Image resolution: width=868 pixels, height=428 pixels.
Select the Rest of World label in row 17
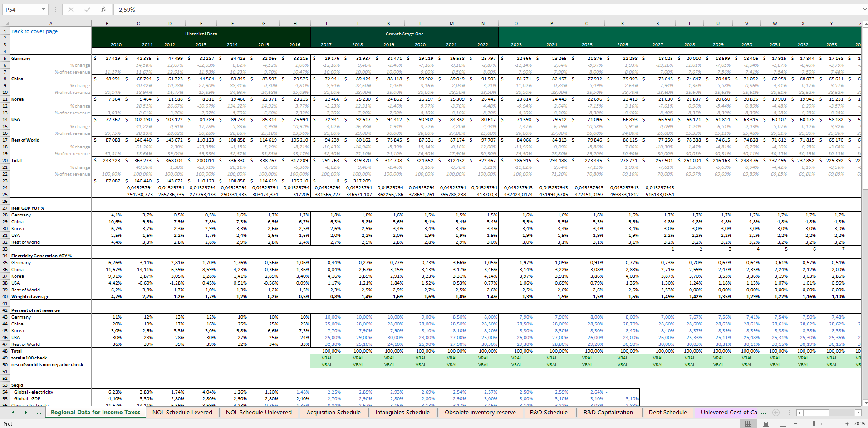pos(25,140)
